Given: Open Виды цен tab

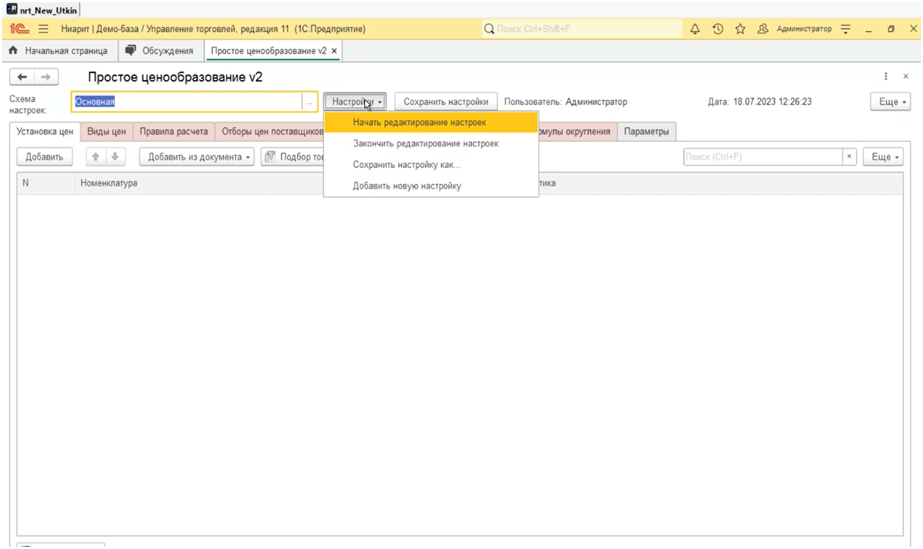Looking at the screenshot, I should (x=107, y=131).
